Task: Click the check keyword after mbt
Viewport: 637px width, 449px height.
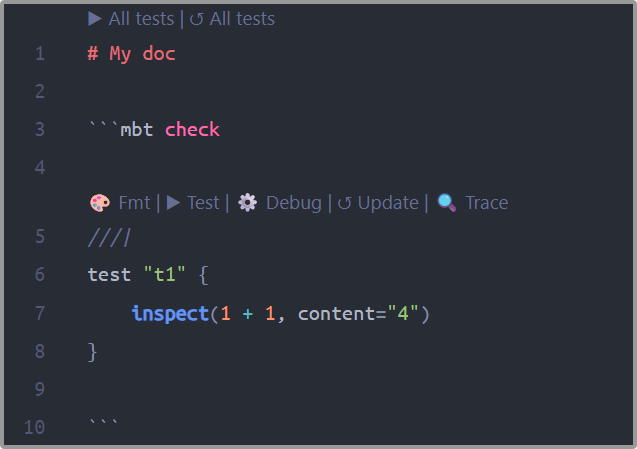Action: pos(192,130)
